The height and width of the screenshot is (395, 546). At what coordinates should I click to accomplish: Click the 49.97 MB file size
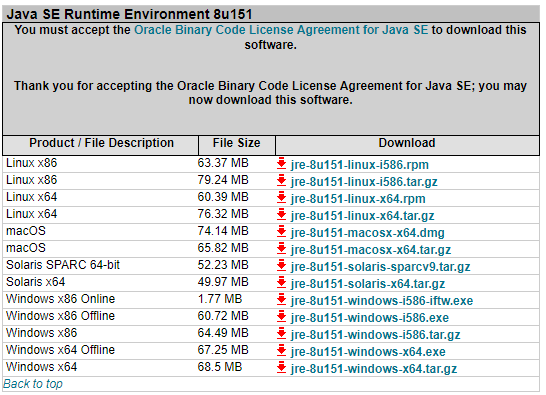pyautogui.click(x=223, y=282)
